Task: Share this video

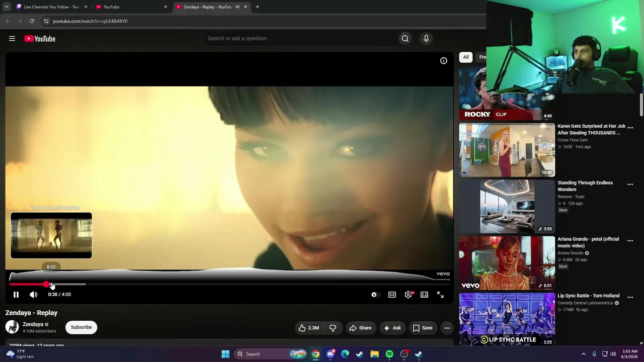Action: point(360,328)
